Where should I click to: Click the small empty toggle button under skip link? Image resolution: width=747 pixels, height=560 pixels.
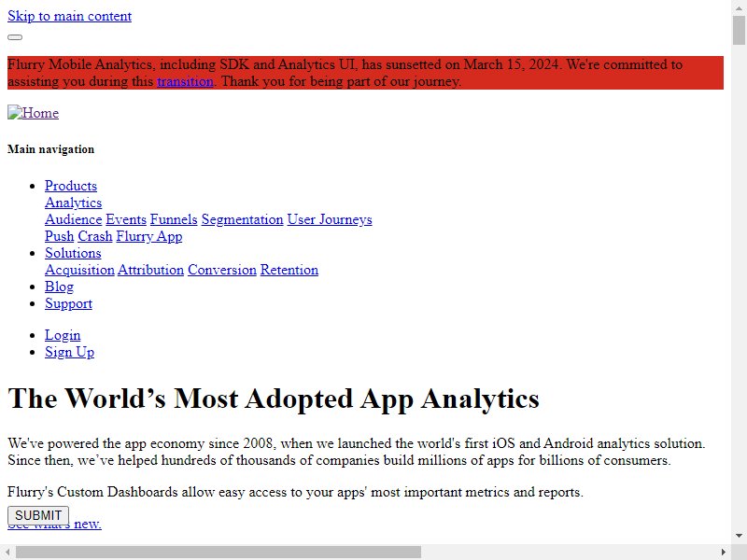[15, 37]
